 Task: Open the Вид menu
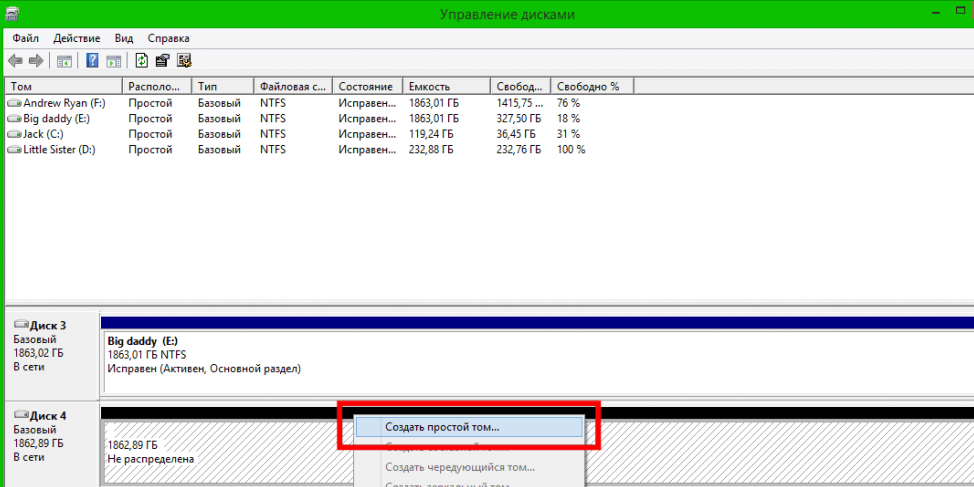click(123, 37)
